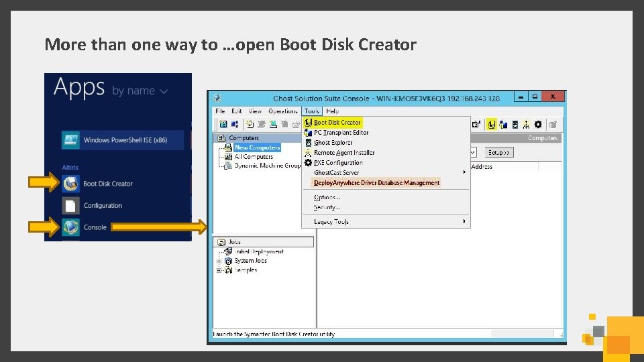The width and height of the screenshot is (644, 362).
Task: Click the console window's title bar icon
Action: click(217, 98)
